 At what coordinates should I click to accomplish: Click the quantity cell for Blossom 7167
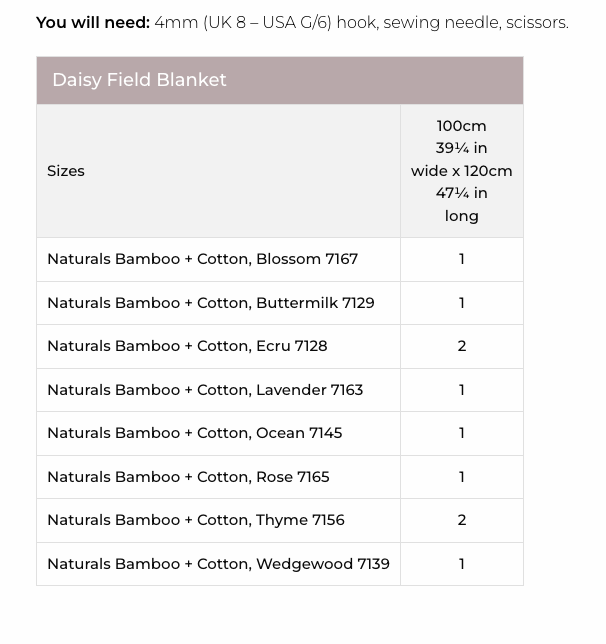pyautogui.click(x=461, y=259)
